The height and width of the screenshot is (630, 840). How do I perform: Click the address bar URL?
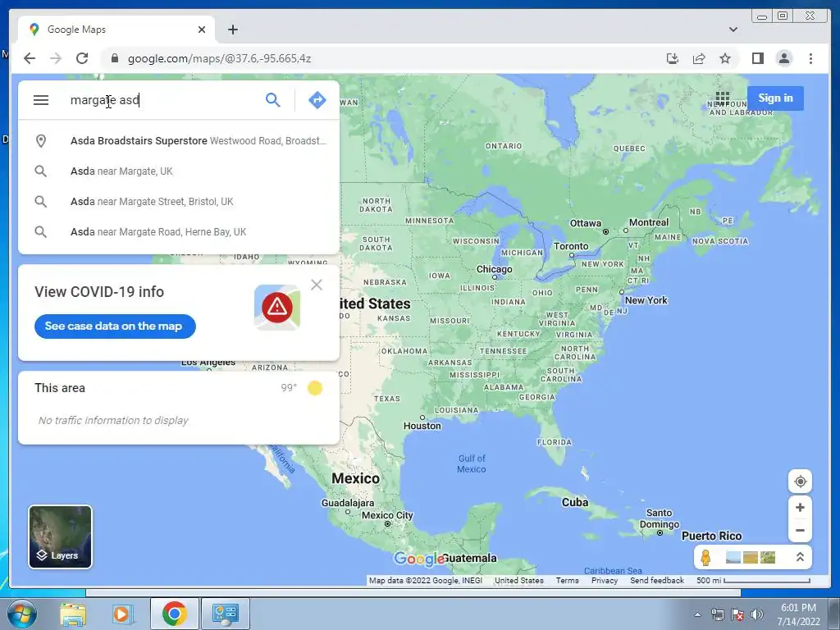(x=219, y=58)
